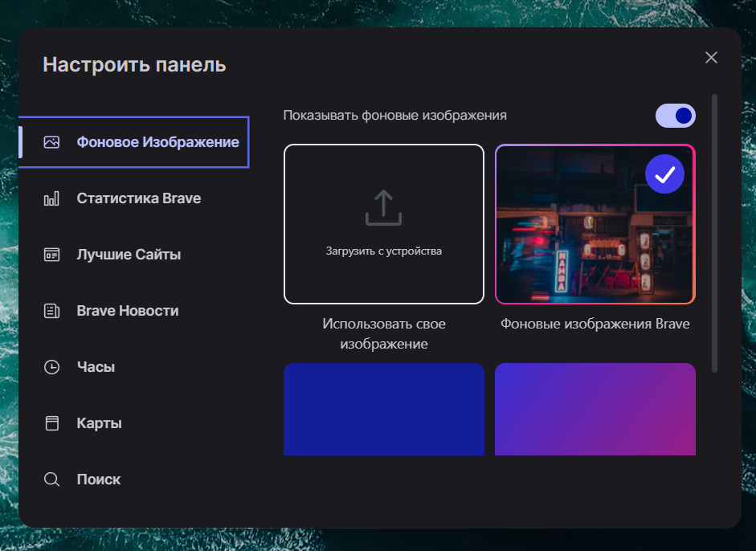Disable Показывать фоновые изображения switch
Viewport: 756px width, 551px height.
675,116
